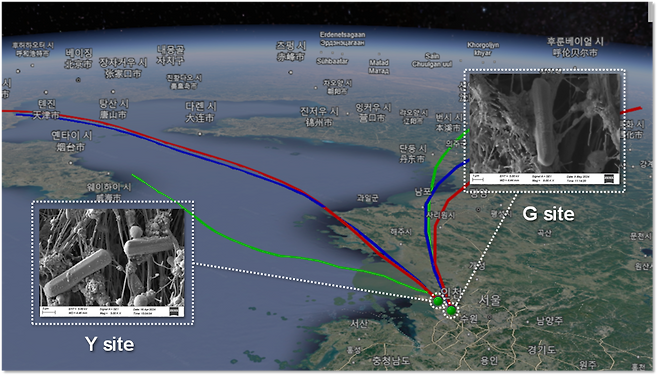Select the 충청남도 map label
Viewport: 658px width, 376px height.
391,360
